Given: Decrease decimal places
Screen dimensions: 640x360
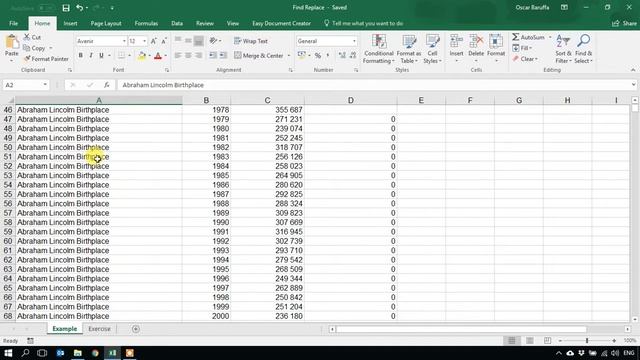Looking at the screenshot, I should click(x=353, y=55).
